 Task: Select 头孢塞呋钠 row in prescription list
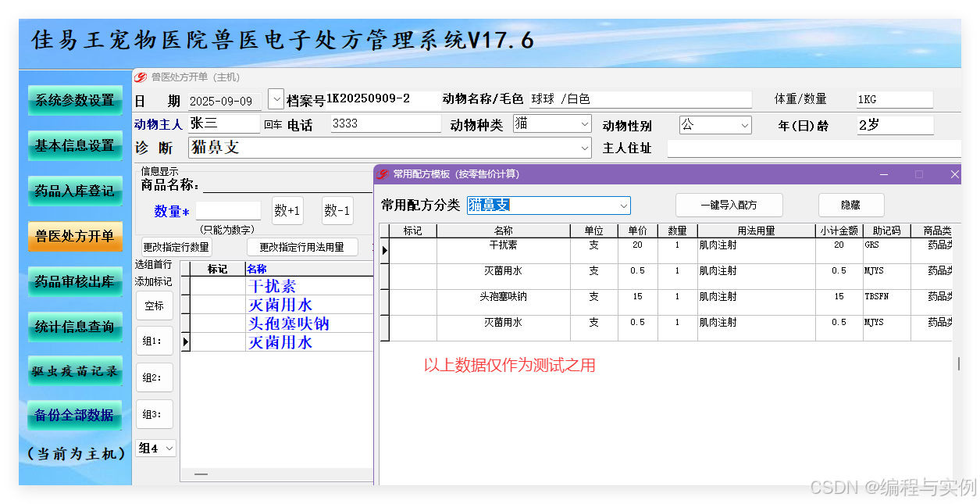point(277,323)
